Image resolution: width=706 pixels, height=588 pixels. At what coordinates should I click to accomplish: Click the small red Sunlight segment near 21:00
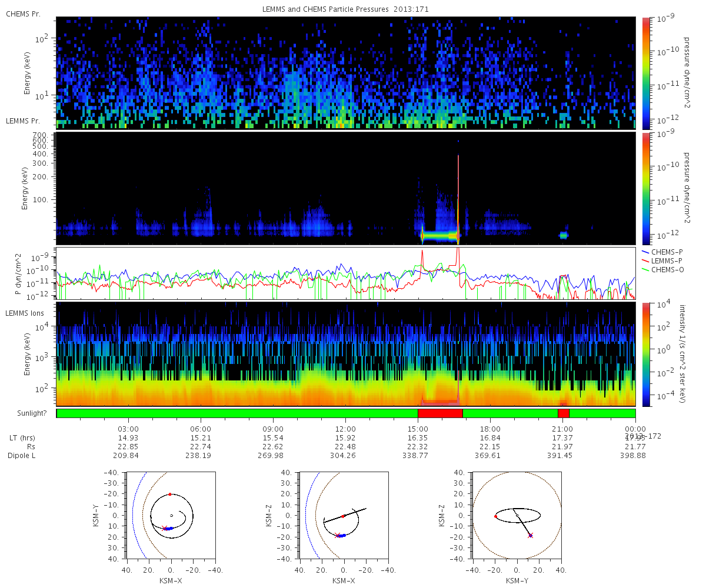point(563,413)
